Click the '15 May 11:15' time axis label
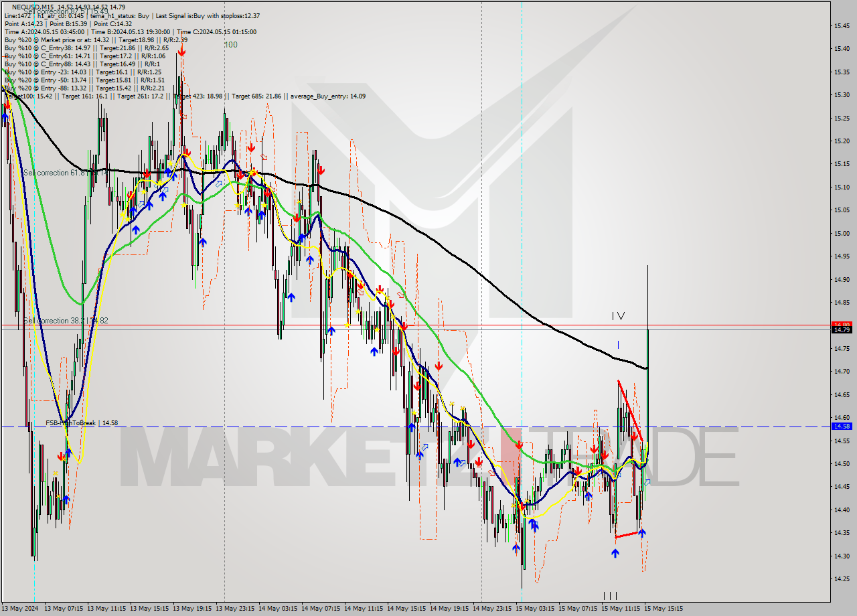 tap(621, 609)
